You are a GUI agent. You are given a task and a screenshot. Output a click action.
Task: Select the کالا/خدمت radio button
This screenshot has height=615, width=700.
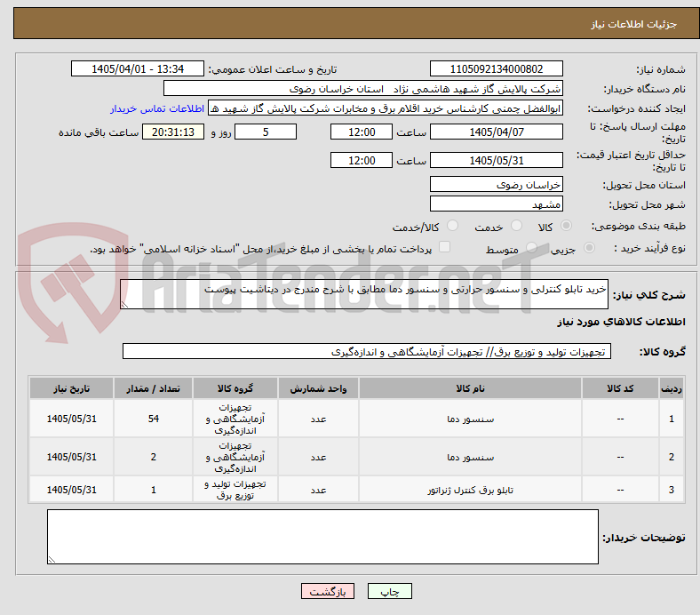coord(453,226)
